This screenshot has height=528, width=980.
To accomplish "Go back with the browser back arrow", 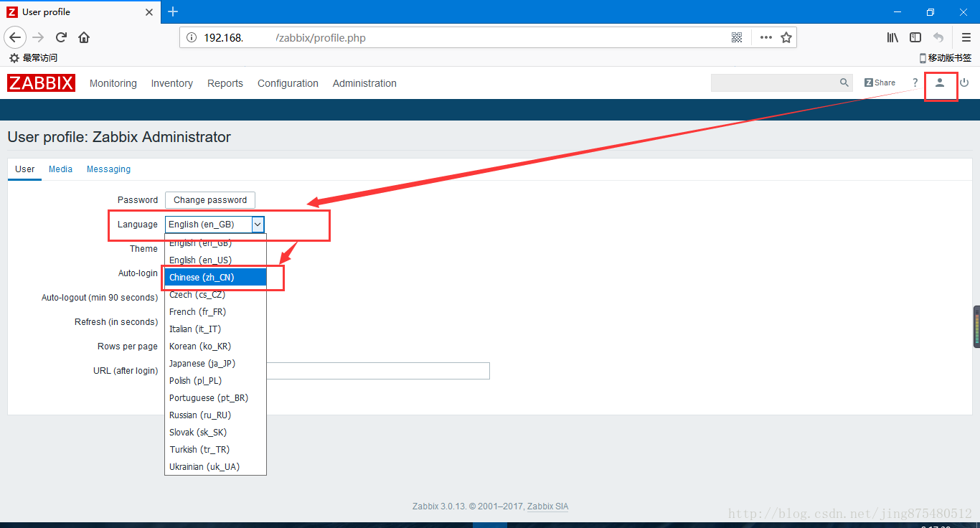I will pyautogui.click(x=15, y=37).
